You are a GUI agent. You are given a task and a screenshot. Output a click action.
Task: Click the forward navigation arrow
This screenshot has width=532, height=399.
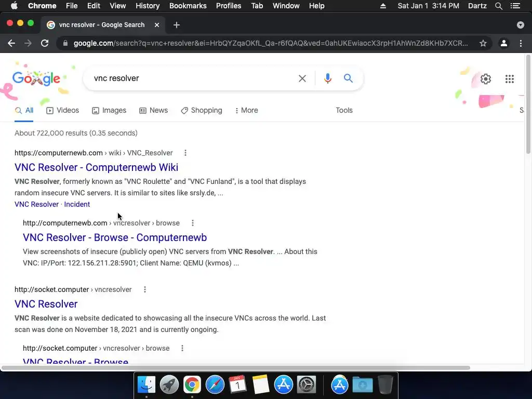point(28,43)
